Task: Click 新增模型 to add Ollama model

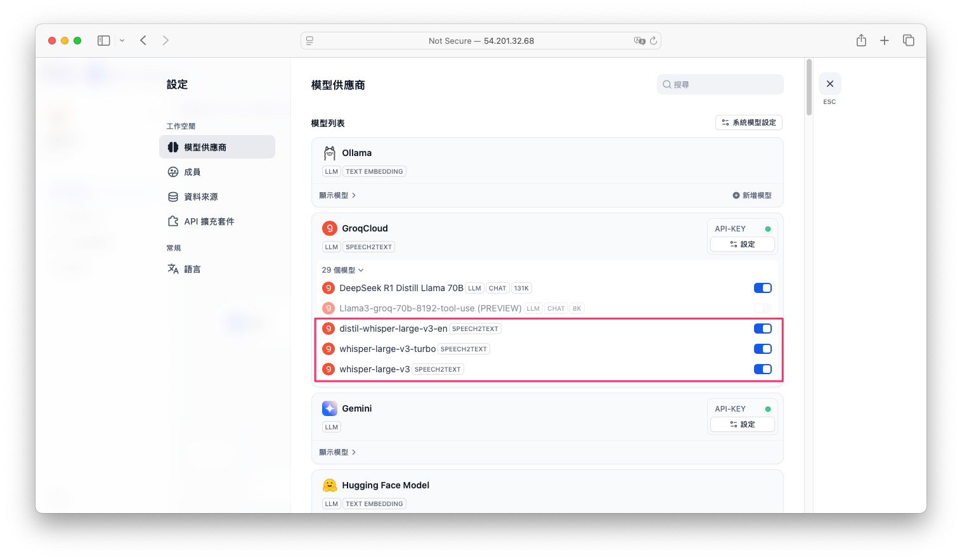Action: click(x=752, y=195)
